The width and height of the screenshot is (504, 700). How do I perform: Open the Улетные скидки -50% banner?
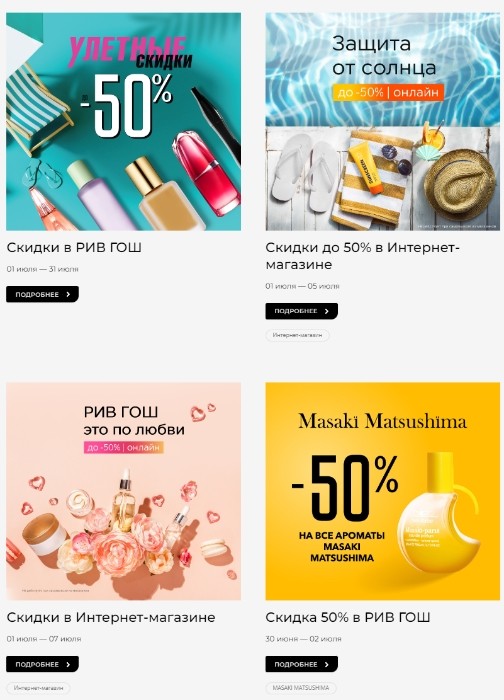[123, 121]
